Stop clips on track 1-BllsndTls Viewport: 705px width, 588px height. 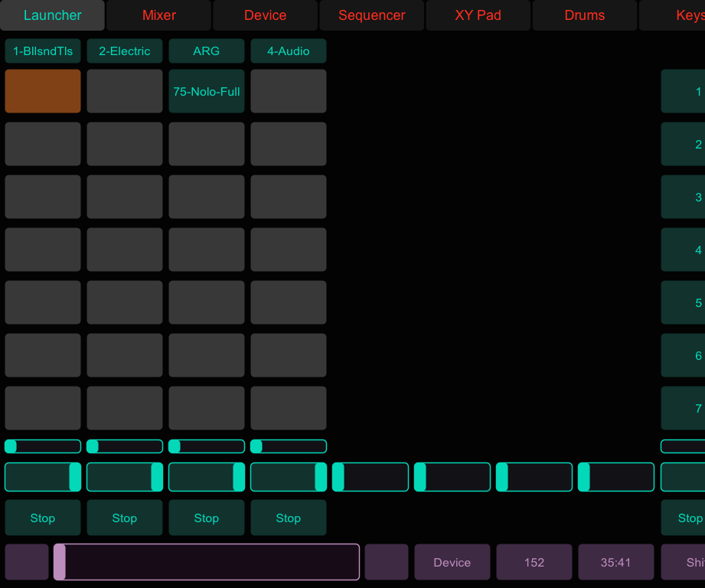click(42, 518)
